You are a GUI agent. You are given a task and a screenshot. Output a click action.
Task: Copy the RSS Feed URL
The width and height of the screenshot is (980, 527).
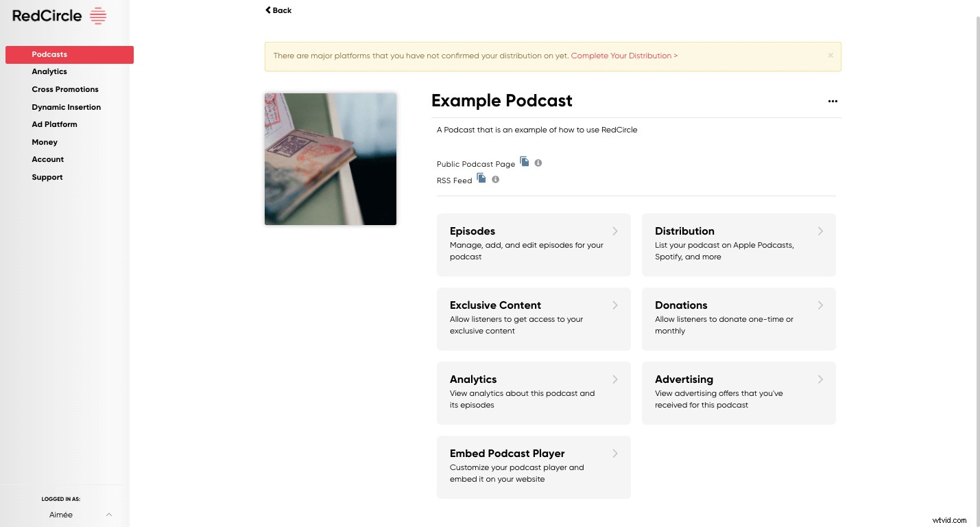tap(481, 178)
